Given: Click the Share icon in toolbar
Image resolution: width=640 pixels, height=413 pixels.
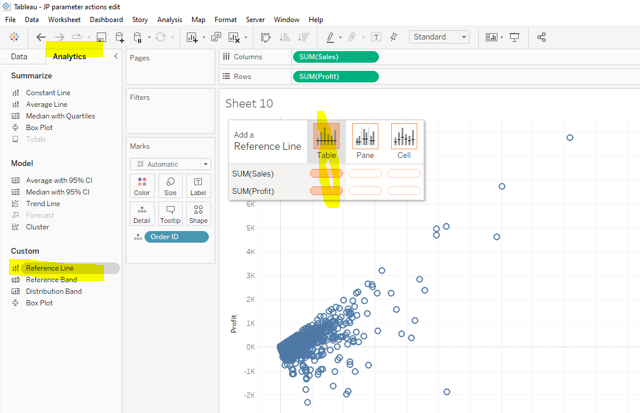Looking at the screenshot, I should coord(541,37).
